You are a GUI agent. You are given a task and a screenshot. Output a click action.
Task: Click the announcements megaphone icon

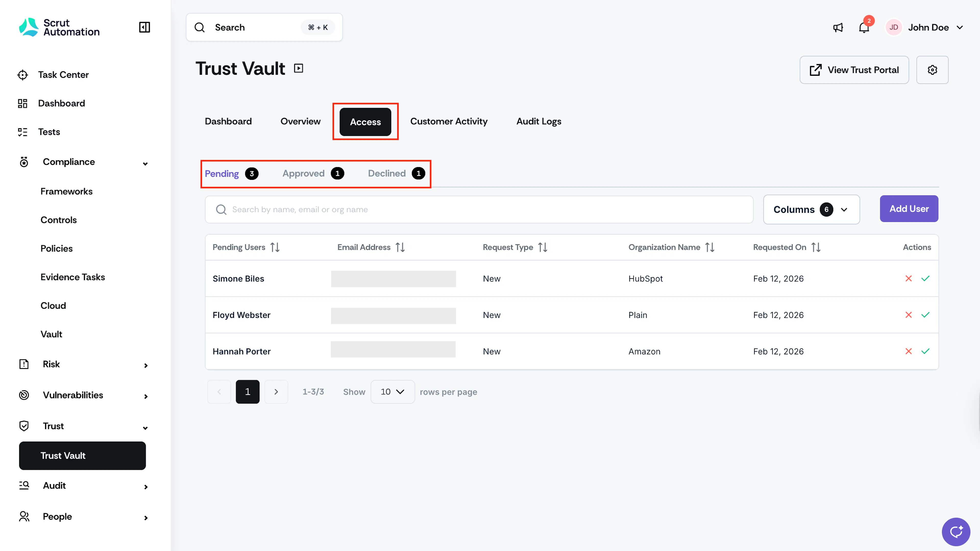click(838, 27)
